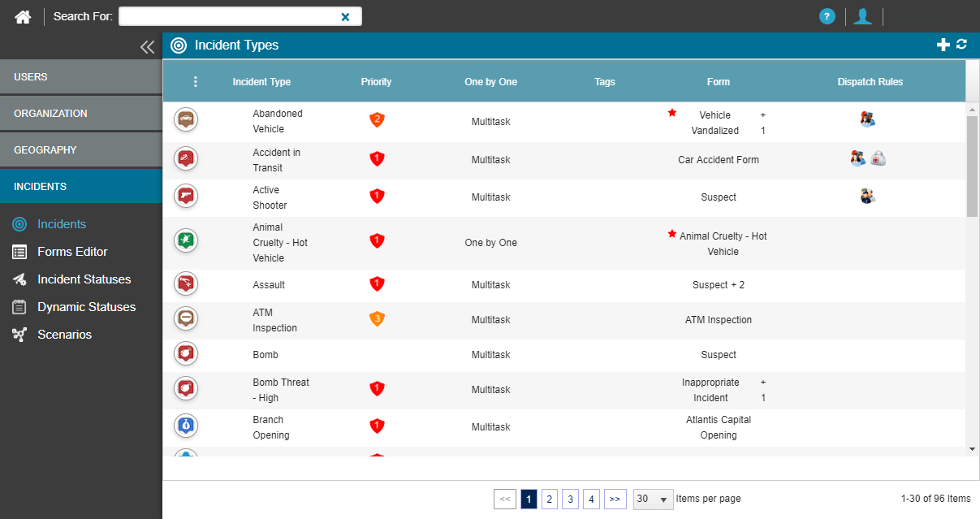This screenshot has width=980, height=519.
Task: Click priority 1 badge for Accident in Transit
Action: (376, 159)
